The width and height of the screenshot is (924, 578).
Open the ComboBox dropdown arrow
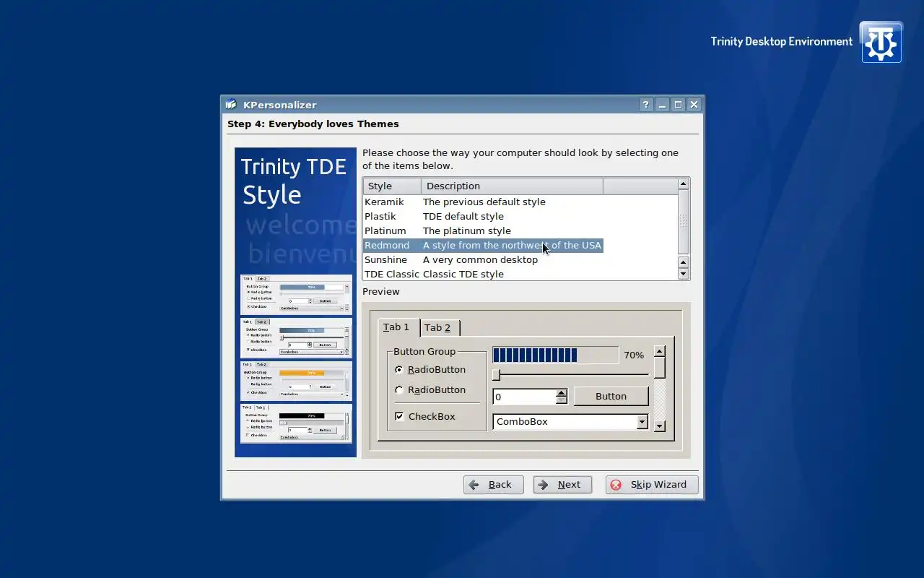pyautogui.click(x=642, y=422)
